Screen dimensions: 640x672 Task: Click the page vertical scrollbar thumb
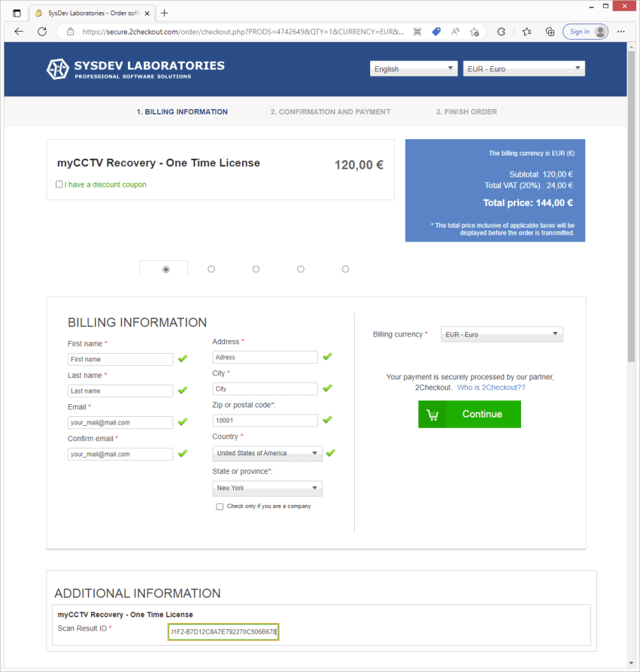(631, 207)
